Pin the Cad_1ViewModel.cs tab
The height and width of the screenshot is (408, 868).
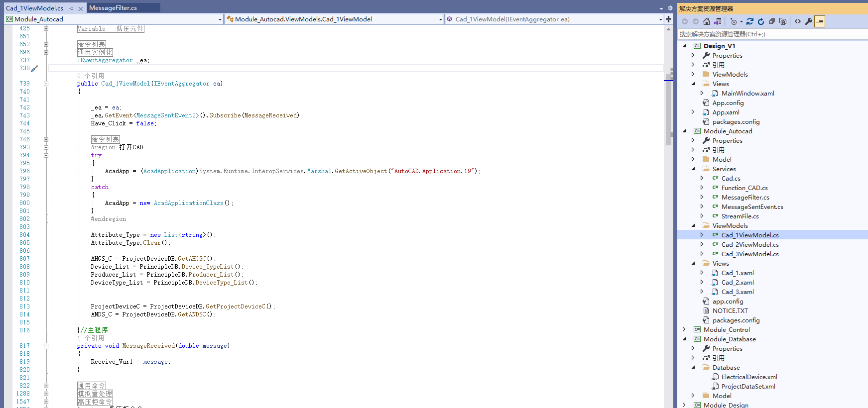pyautogui.click(x=72, y=8)
